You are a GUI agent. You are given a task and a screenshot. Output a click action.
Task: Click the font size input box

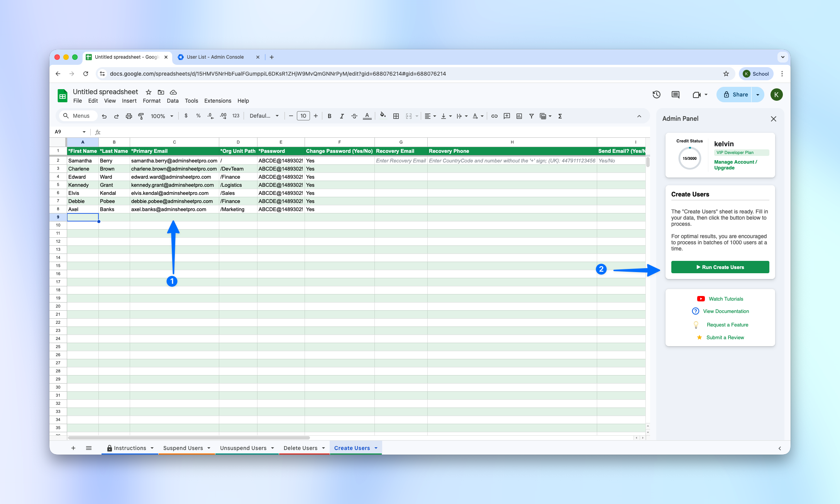pos(303,116)
